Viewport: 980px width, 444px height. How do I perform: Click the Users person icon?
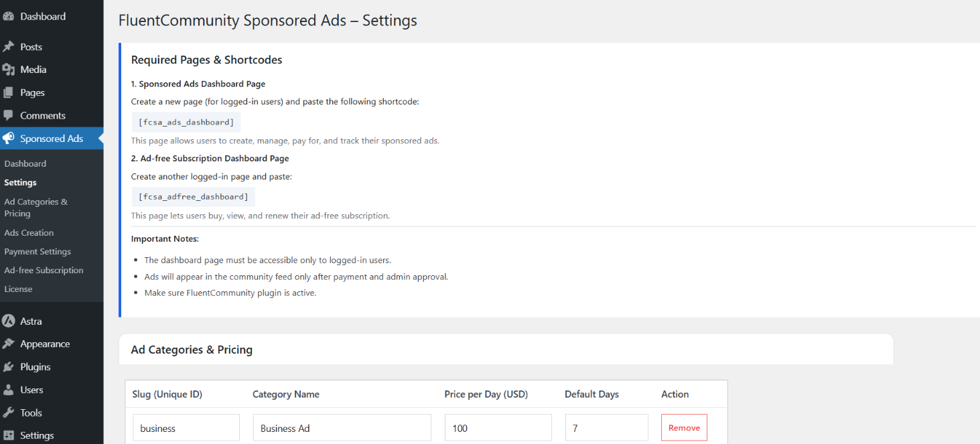click(9, 390)
